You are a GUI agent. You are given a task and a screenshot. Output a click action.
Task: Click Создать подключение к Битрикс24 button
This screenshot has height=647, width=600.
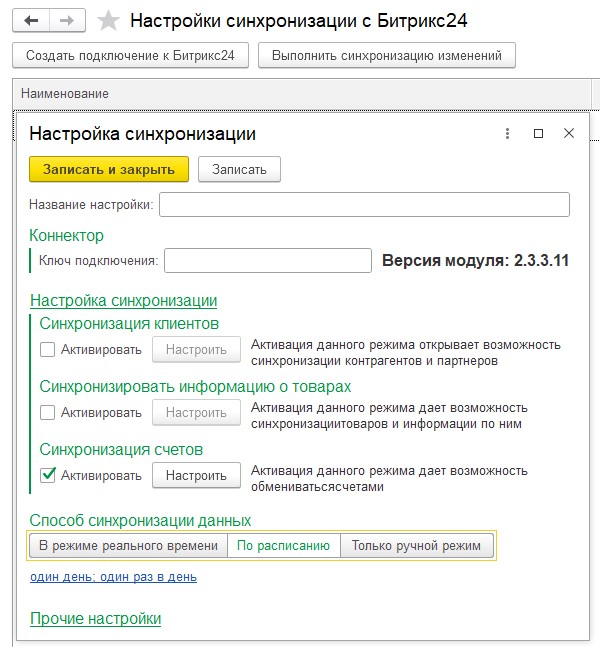point(130,55)
